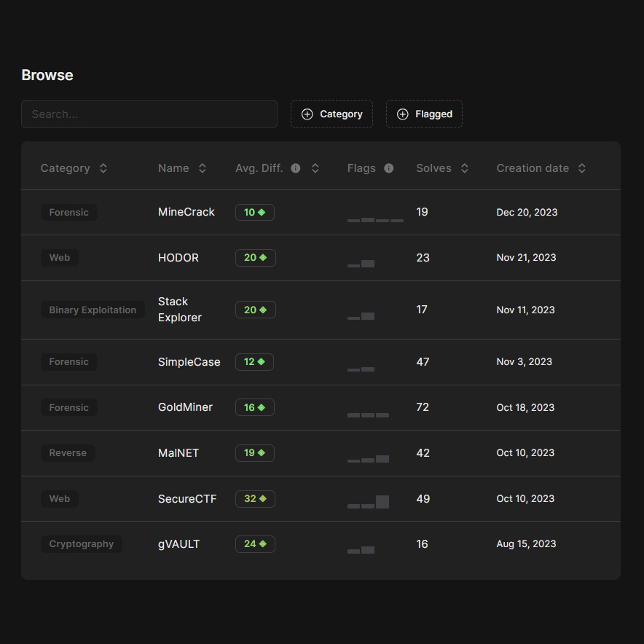
Task: Click the MineCrack difficulty badge 10
Action: pyautogui.click(x=254, y=213)
